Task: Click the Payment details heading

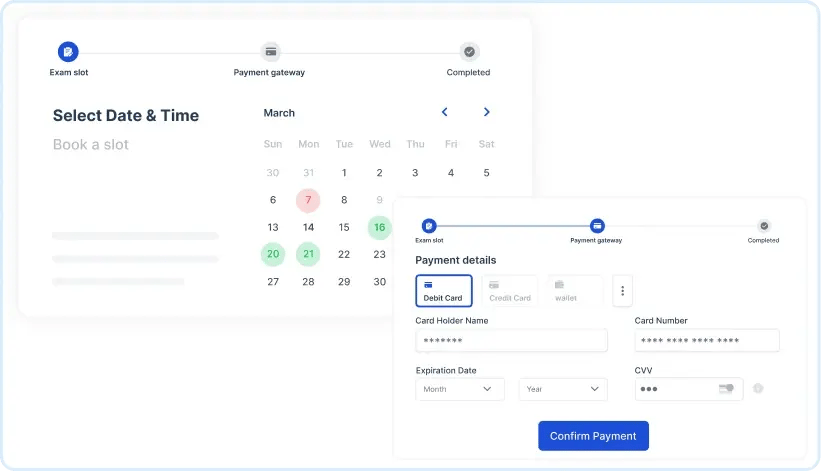Action: 456,260
